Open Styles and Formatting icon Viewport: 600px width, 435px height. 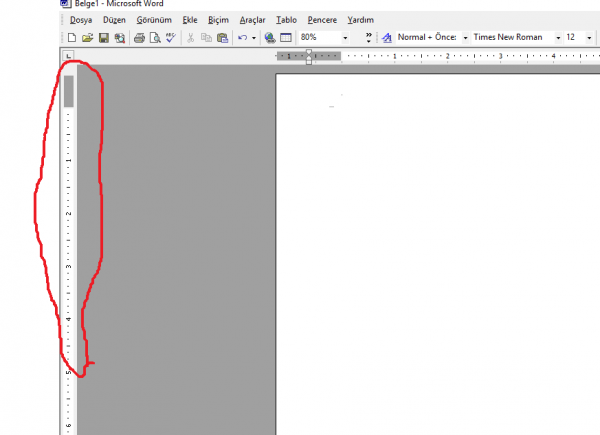pos(387,37)
